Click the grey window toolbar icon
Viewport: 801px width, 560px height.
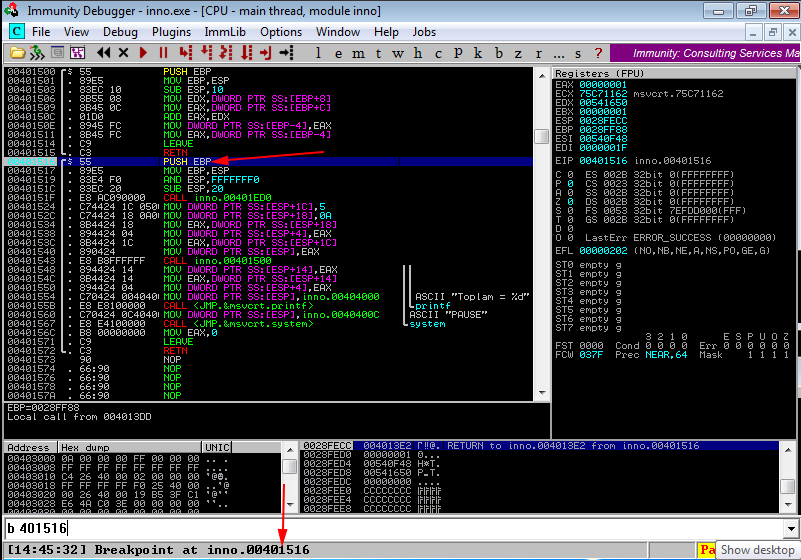tap(58, 52)
